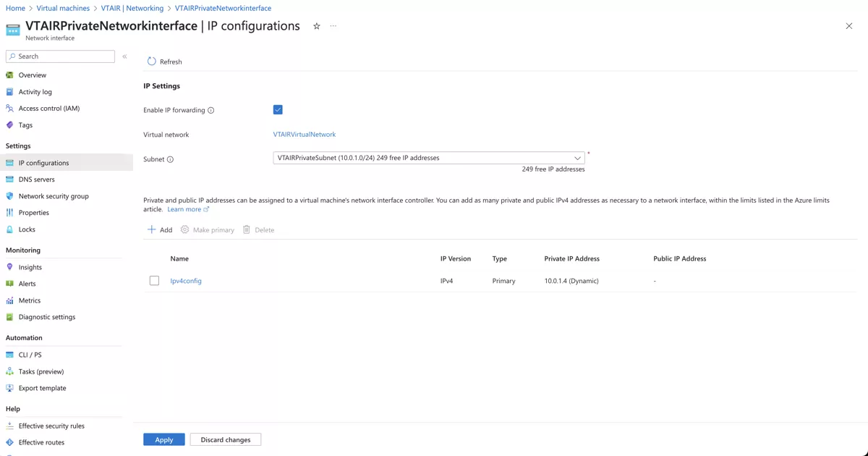Open the Metrics monitoring view
This screenshot has height=456, width=868.
click(x=32, y=300)
